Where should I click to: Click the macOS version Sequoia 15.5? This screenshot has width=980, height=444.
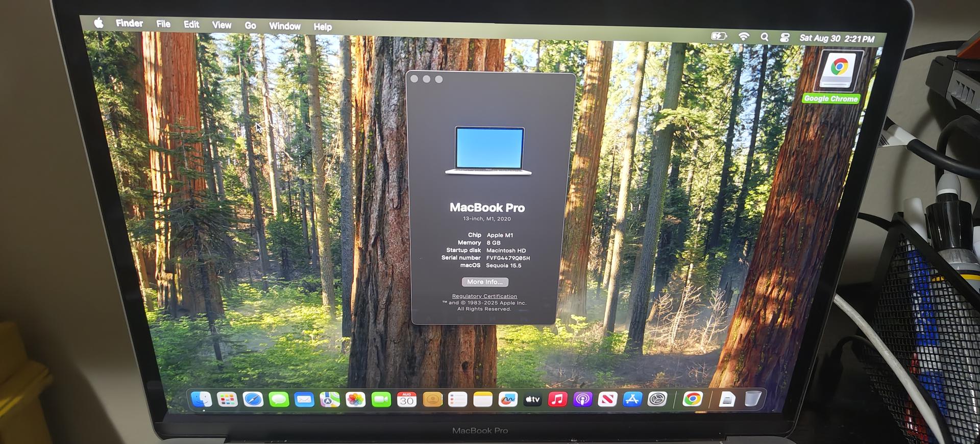(x=504, y=265)
